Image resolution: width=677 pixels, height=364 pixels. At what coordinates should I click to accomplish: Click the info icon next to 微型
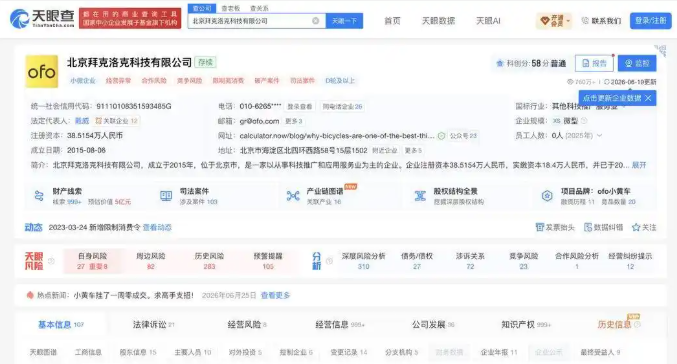(584, 121)
